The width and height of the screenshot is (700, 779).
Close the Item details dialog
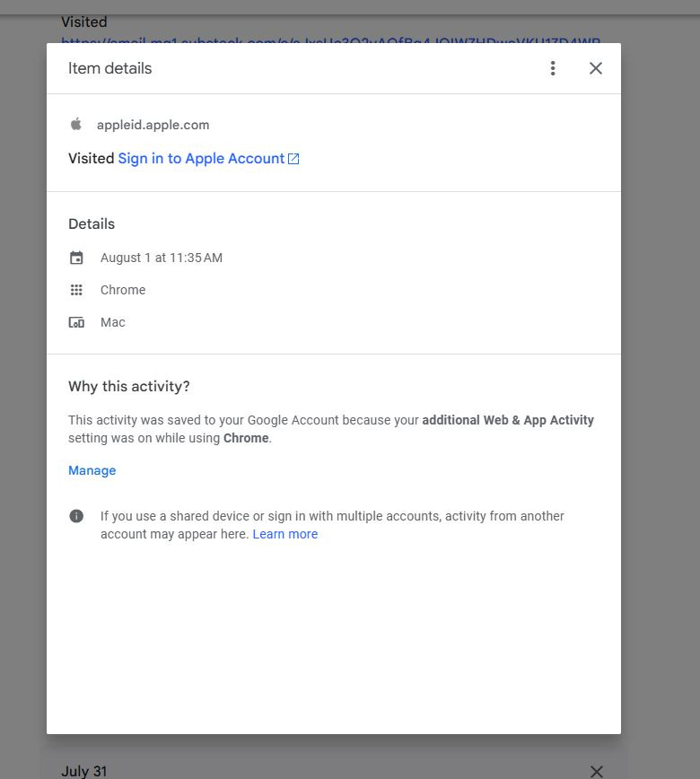click(x=596, y=68)
